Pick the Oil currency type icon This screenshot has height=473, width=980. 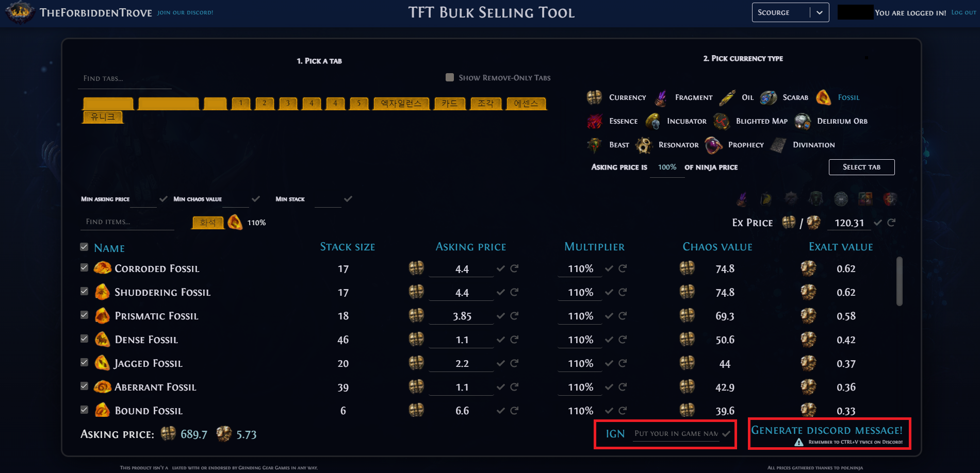pyautogui.click(x=727, y=97)
